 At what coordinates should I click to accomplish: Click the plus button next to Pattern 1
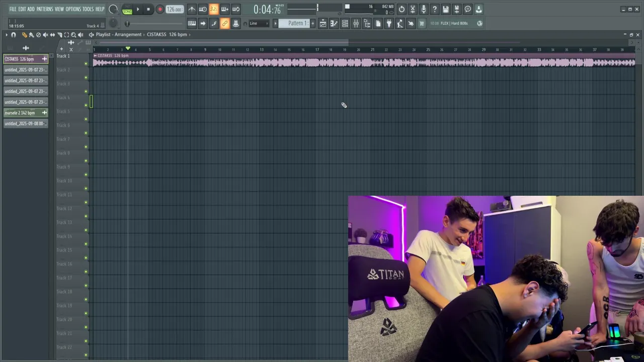pos(312,23)
